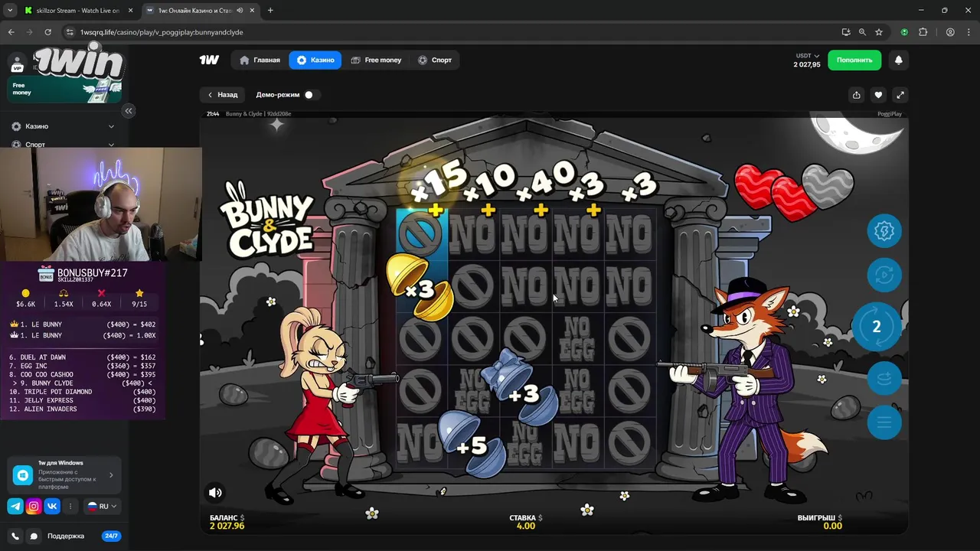Open the RU language dropdown

point(102,506)
